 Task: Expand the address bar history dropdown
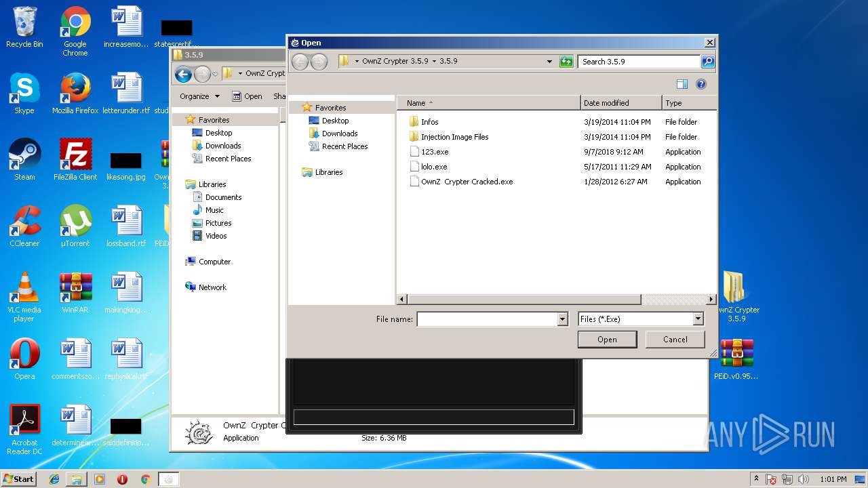[x=549, y=62]
